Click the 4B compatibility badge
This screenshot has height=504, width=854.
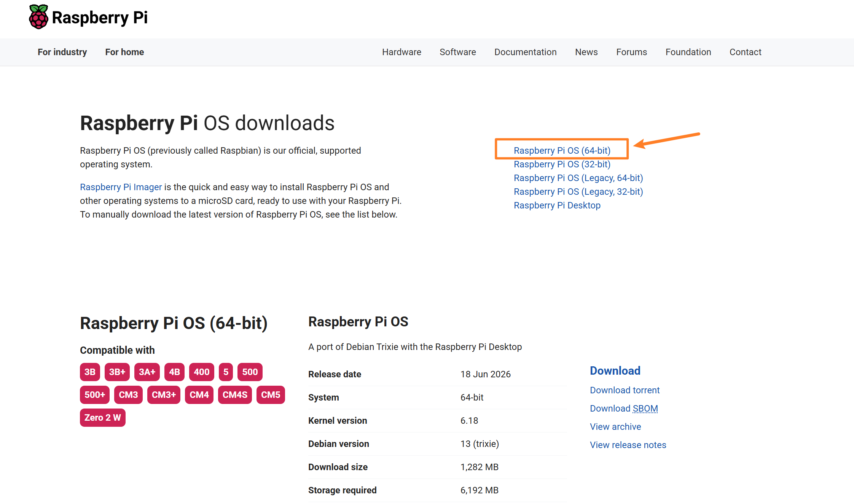[x=174, y=372]
